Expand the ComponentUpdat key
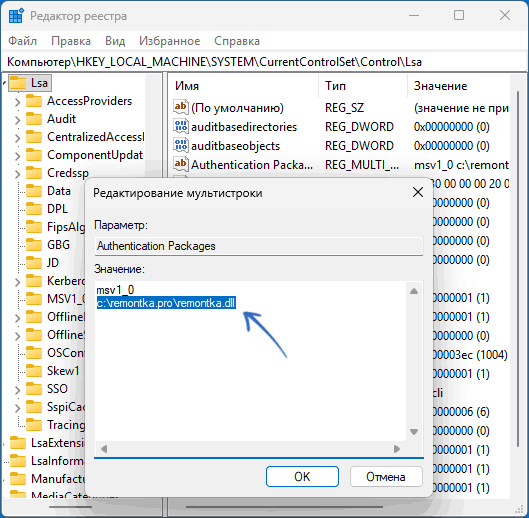The width and height of the screenshot is (529, 518). pyautogui.click(x=18, y=156)
